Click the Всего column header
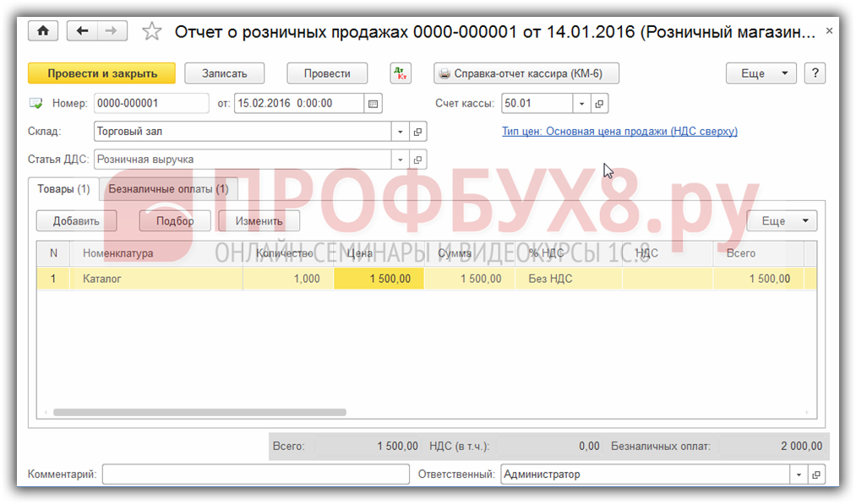The width and height of the screenshot is (856, 504). coord(758,253)
